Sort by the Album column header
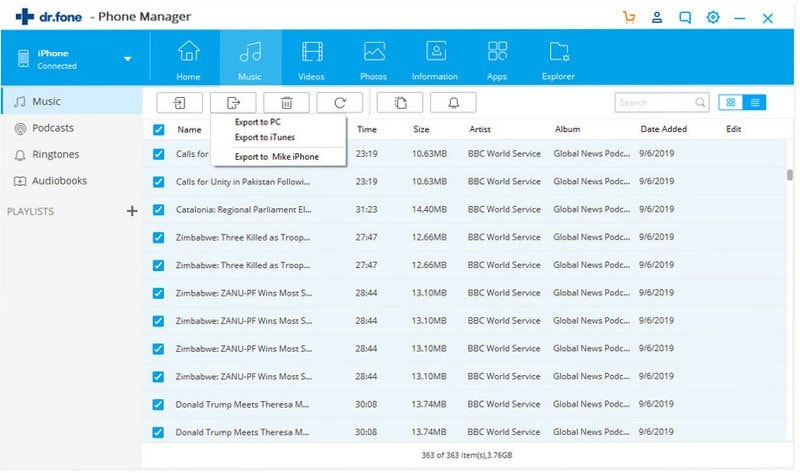Screen dimensions: 800x473 (x=567, y=129)
